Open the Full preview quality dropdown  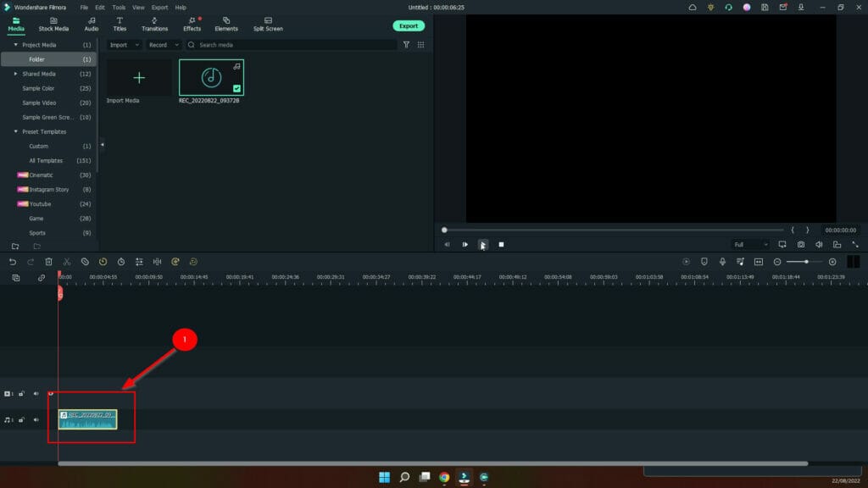(x=749, y=244)
